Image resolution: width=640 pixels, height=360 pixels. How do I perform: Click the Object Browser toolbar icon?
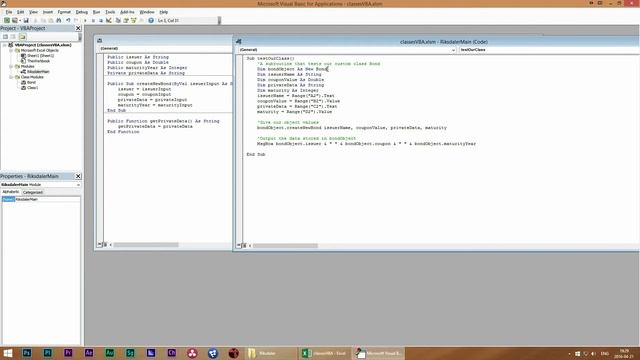(x=133, y=20)
